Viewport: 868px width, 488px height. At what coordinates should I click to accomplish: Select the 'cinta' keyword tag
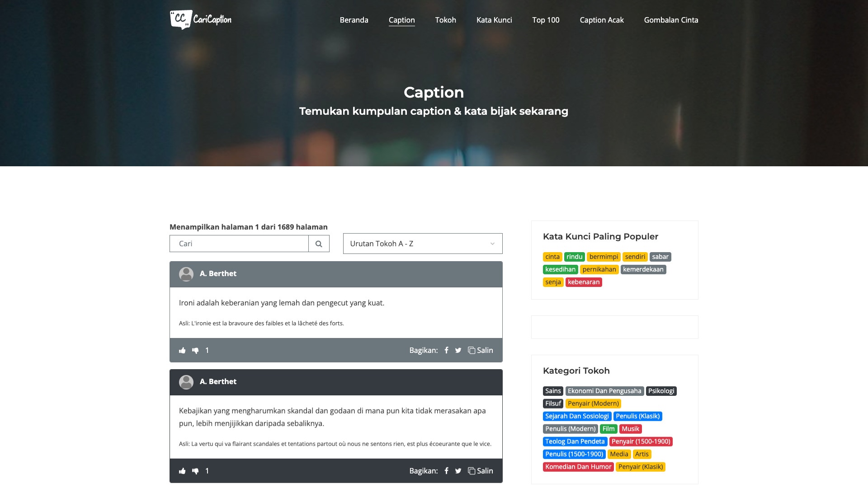click(552, 257)
